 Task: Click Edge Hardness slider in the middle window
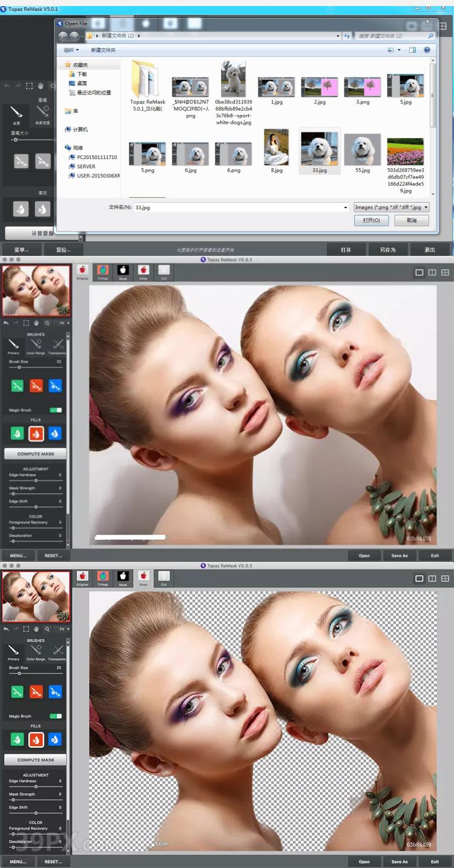(x=35, y=481)
